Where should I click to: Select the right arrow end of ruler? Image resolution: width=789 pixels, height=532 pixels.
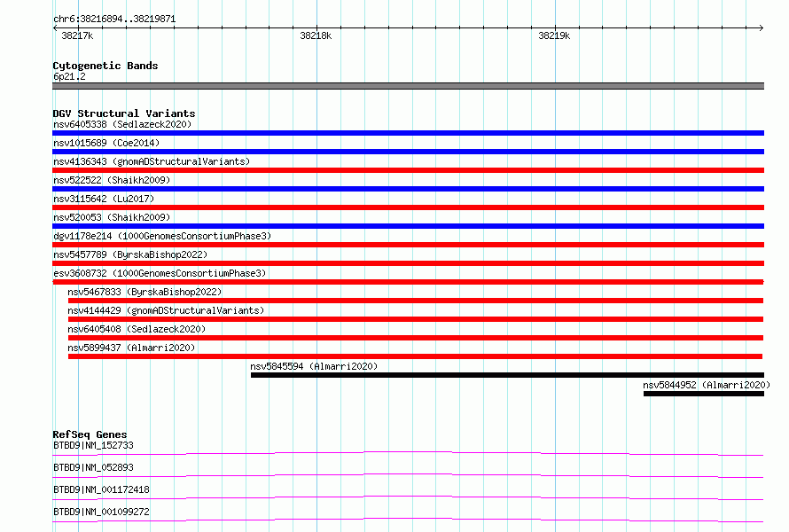tap(762, 27)
